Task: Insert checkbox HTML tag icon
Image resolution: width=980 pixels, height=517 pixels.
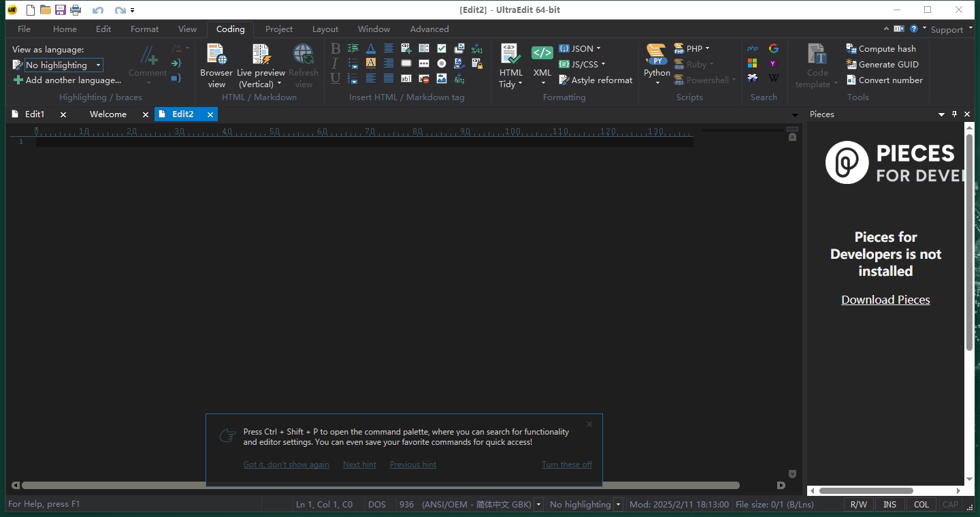Action: (442, 48)
